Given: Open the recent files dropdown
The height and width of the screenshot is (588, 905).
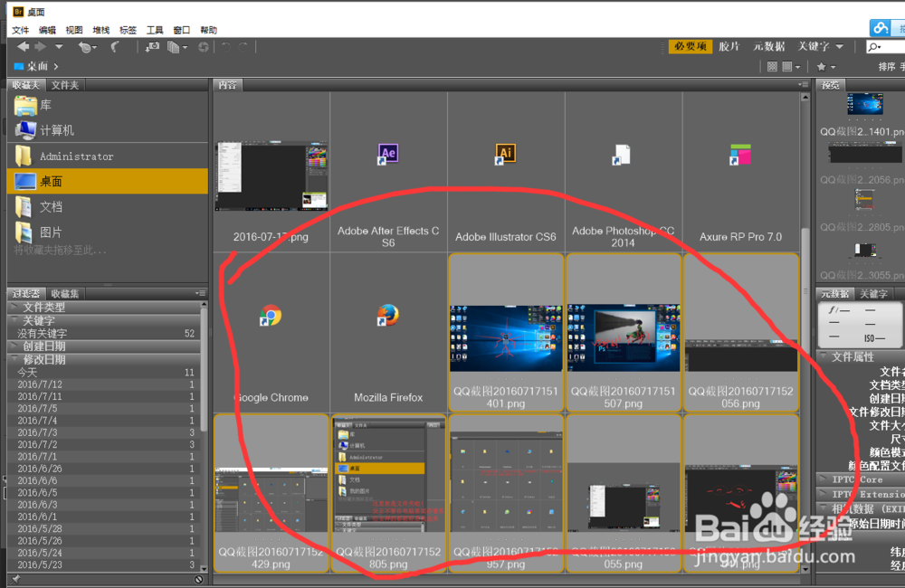Looking at the screenshot, I should 87,47.
